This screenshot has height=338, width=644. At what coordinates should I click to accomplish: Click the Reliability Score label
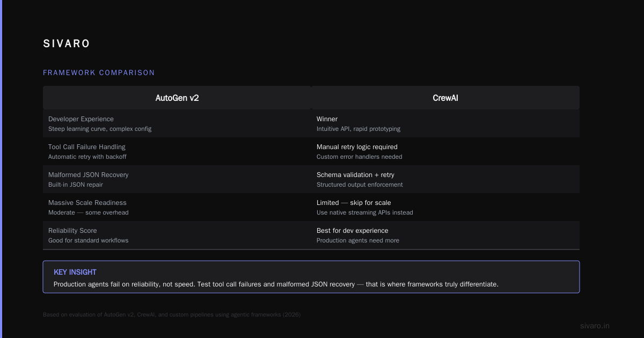(72, 231)
